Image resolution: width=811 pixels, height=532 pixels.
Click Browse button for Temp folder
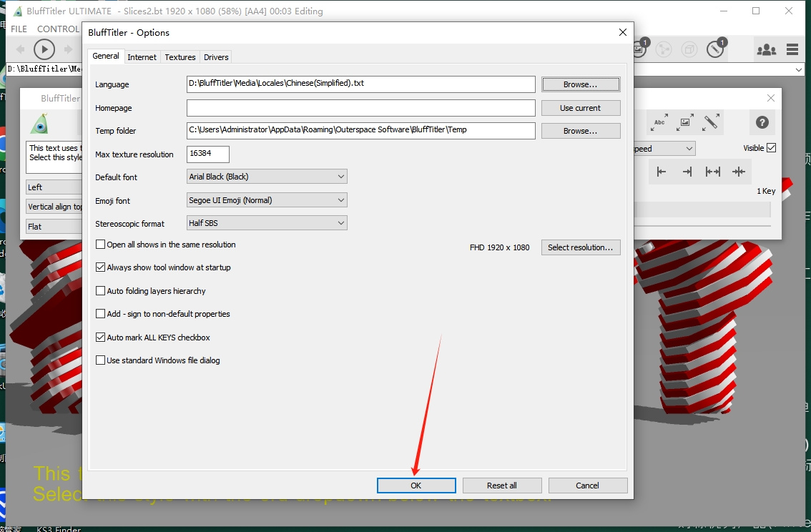[580, 131]
